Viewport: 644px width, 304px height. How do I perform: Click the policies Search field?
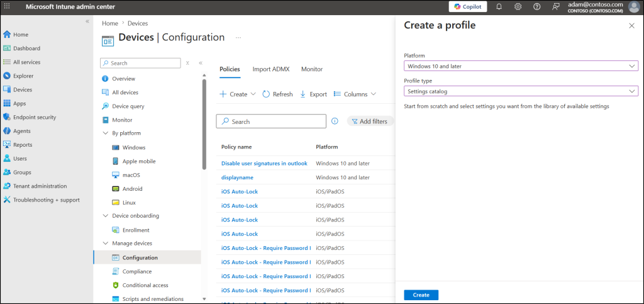pyautogui.click(x=271, y=121)
